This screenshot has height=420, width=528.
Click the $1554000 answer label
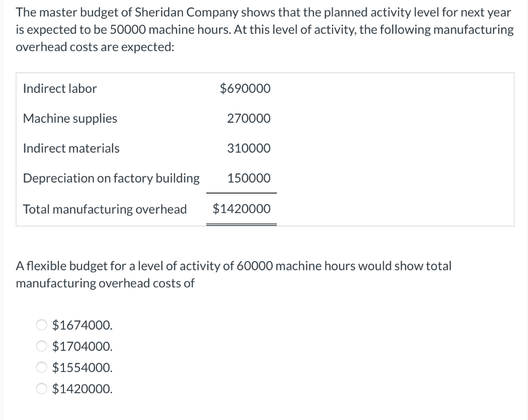[81, 367]
